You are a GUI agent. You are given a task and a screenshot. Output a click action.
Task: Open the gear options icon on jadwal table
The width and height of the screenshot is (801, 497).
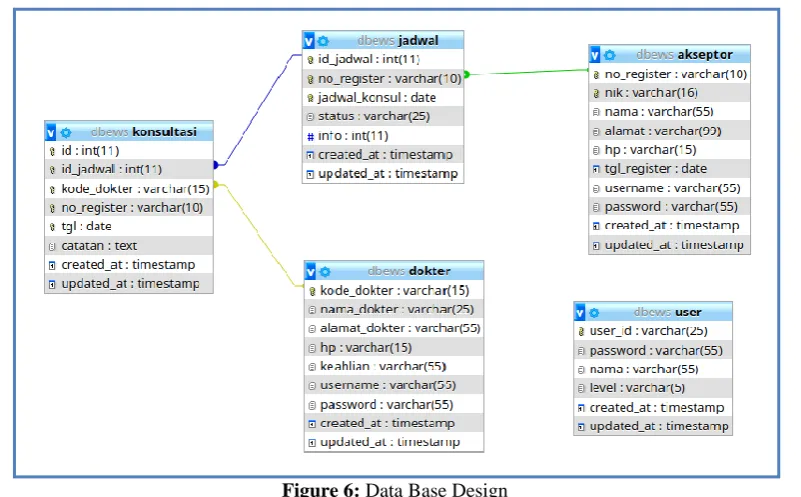click(323, 41)
